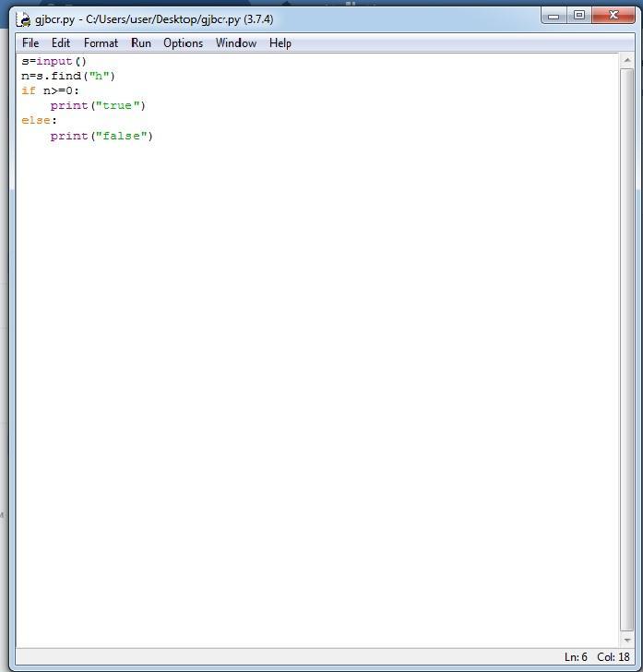Open the Run menu
Screen dimensions: 643x672
pyautogui.click(x=141, y=43)
